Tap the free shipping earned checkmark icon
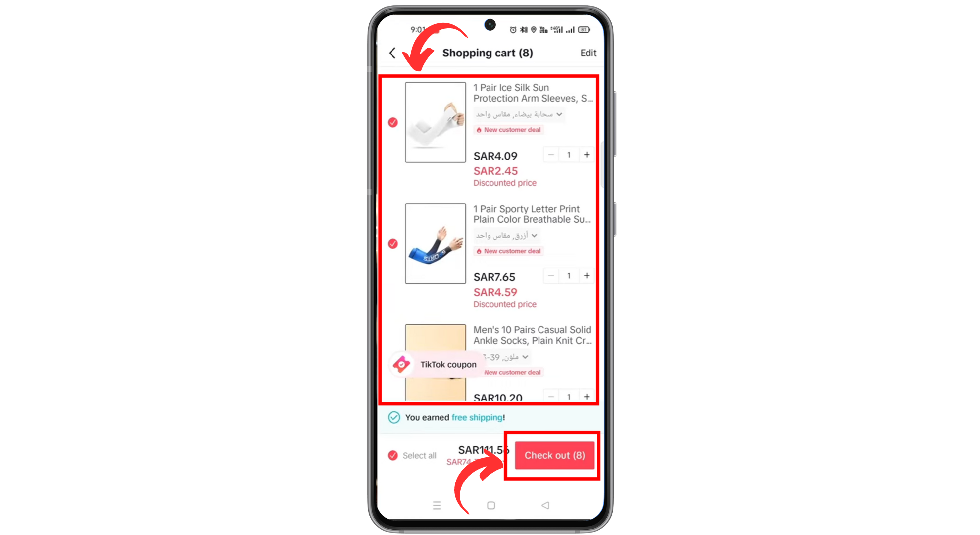The height and width of the screenshot is (535, 980). pos(394,417)
